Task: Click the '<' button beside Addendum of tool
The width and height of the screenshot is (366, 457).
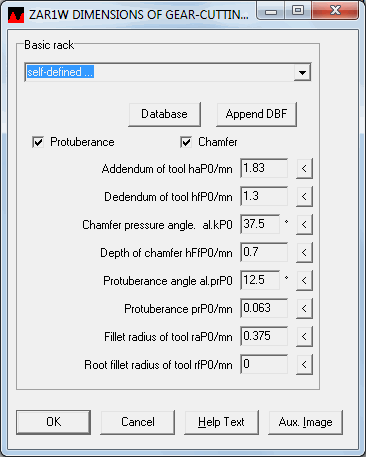Action: click(304, 169)
